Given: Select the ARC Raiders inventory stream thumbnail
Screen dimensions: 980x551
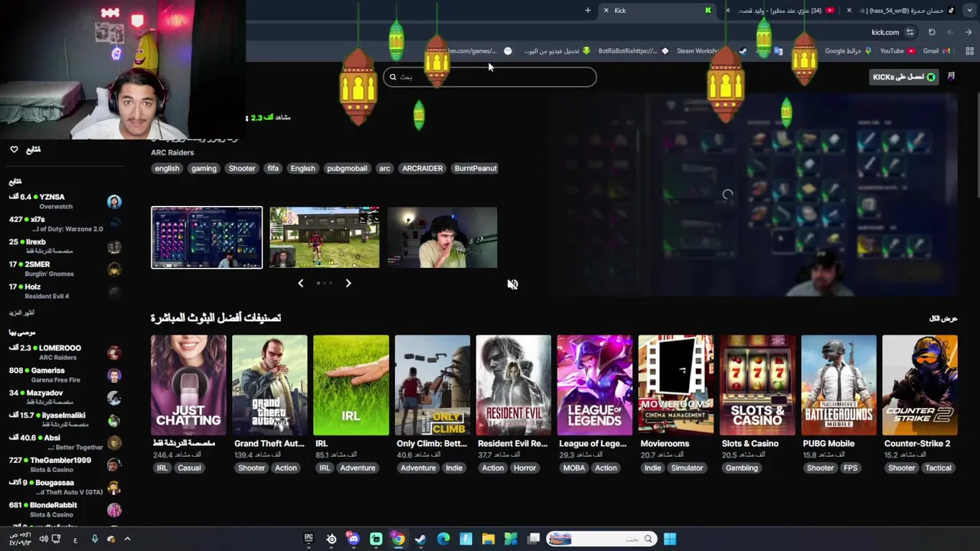Looking at the screenshot, I should tap(207, 237).
